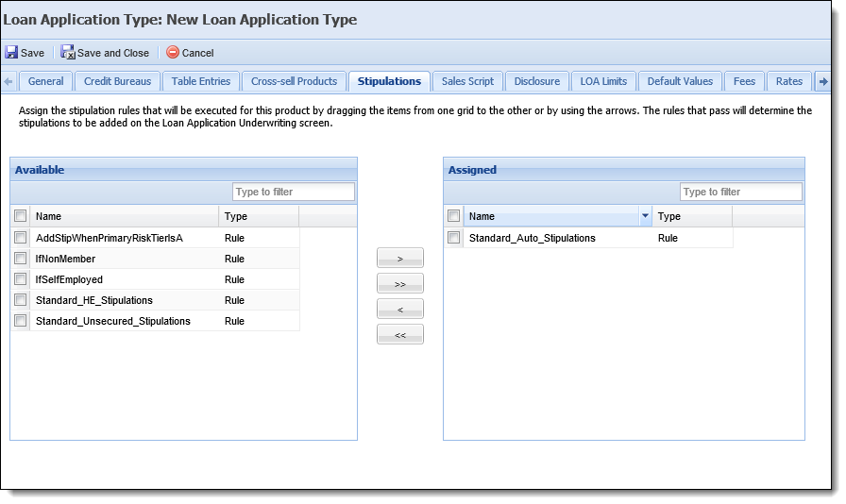Unassign all rules with << button
Screen dimensions: 846x504
pyautogui.click(x=399, y=334)
